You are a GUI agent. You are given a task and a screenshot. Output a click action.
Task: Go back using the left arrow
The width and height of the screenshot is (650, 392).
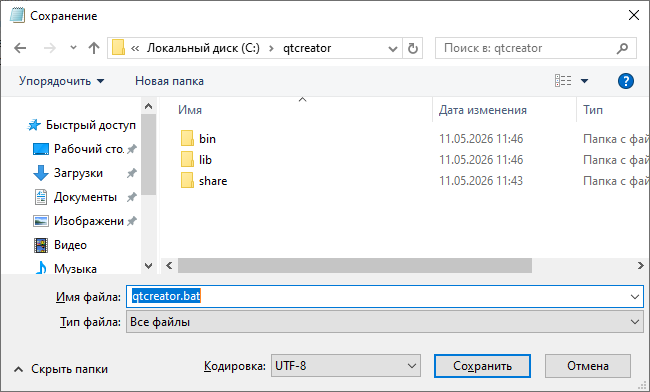coord(20,48)
